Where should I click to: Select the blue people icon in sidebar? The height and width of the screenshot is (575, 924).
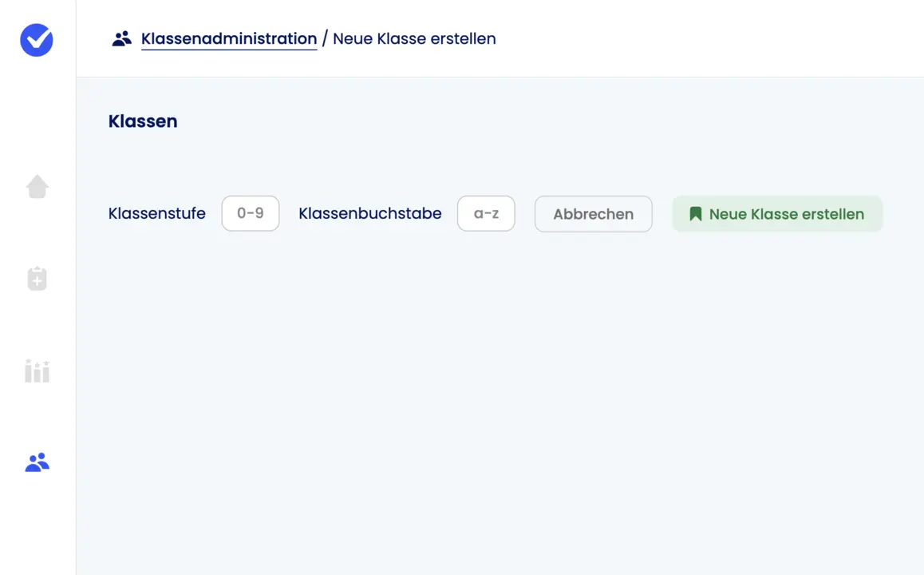[38, 462]
